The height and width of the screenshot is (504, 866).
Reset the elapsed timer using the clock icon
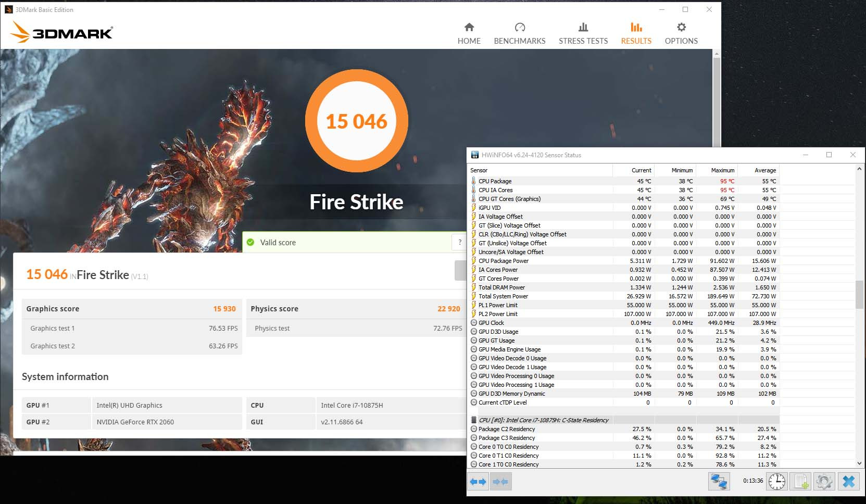tap(777, 481)
